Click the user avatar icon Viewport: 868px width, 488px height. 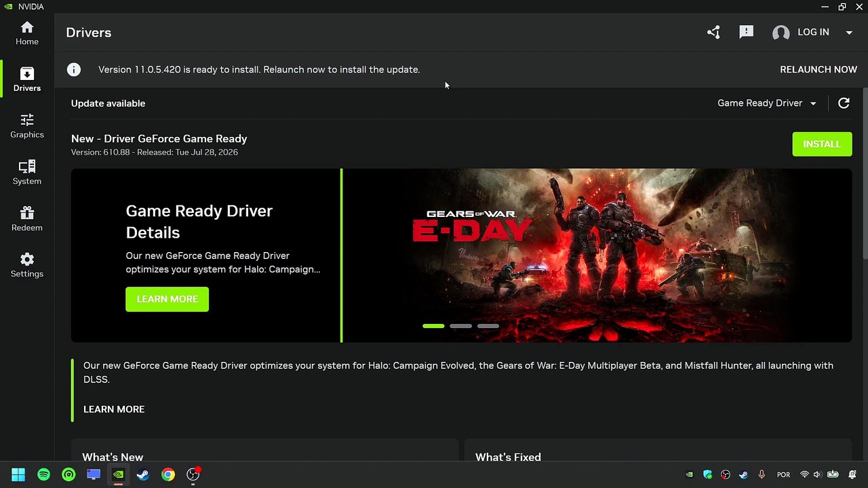(x=781, y=33)
